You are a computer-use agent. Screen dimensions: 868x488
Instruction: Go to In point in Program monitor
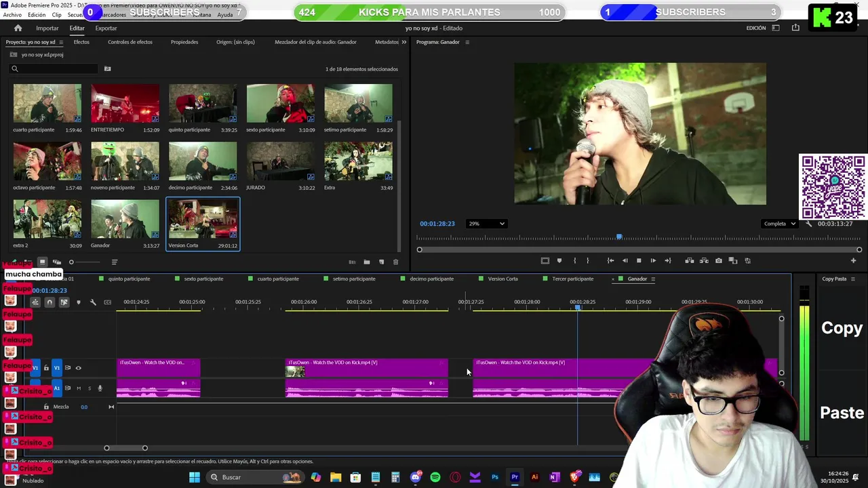click(x=610, y=260)
